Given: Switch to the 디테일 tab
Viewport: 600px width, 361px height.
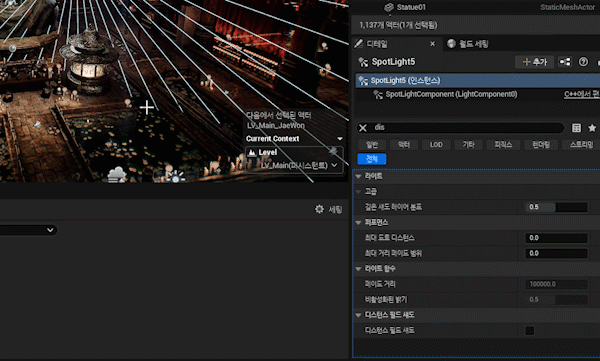Looking at the screenshot, I should (396, 44).
